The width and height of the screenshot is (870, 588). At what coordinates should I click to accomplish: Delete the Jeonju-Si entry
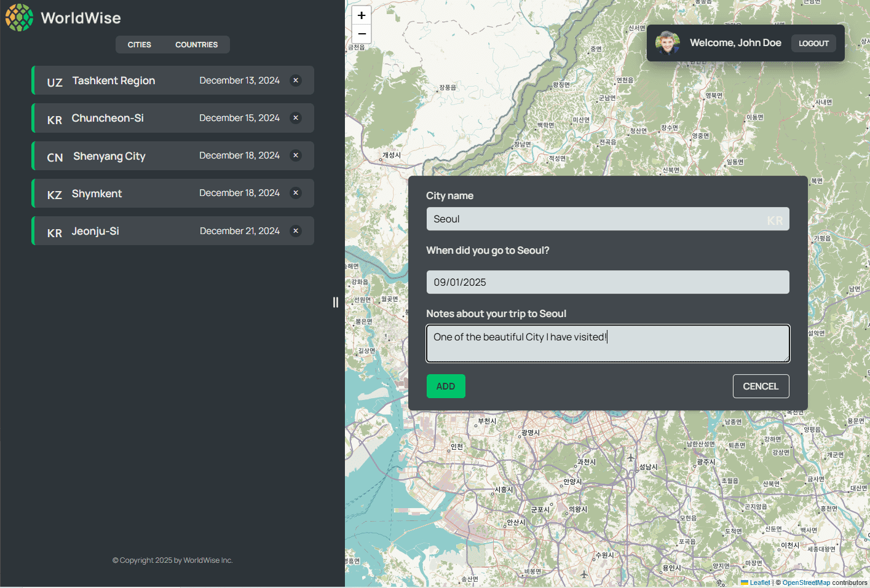click(x=296, y=231)
